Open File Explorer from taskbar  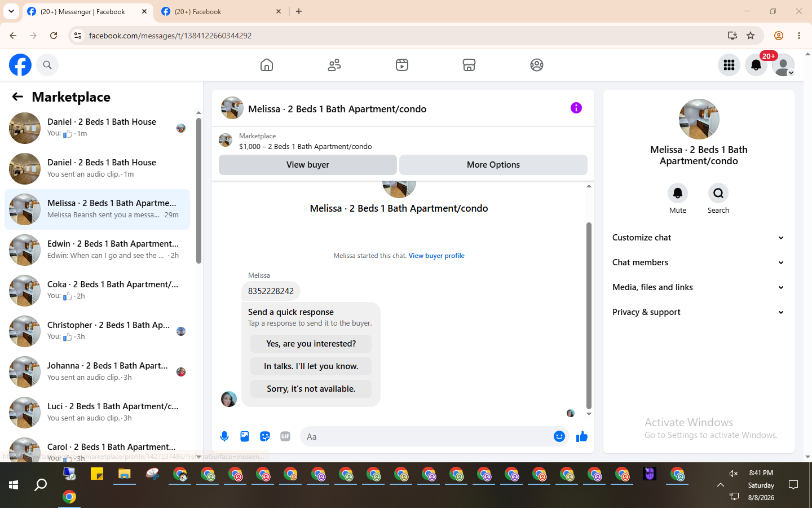coord(124,474)
